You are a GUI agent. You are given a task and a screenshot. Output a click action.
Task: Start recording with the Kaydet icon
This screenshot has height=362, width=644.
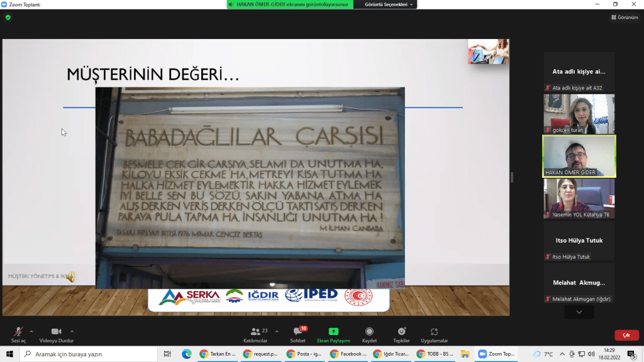369,332
